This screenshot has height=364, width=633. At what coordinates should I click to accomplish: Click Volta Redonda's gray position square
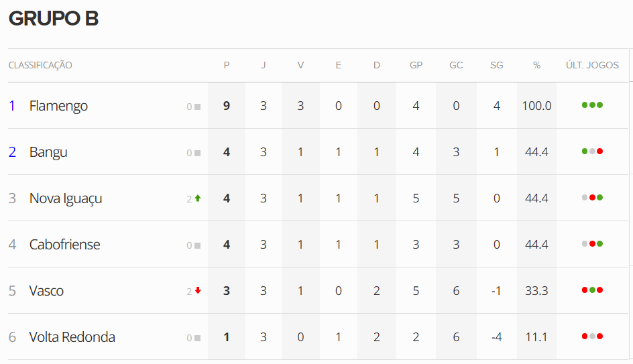pyautogui.click(x=197, y=338)
